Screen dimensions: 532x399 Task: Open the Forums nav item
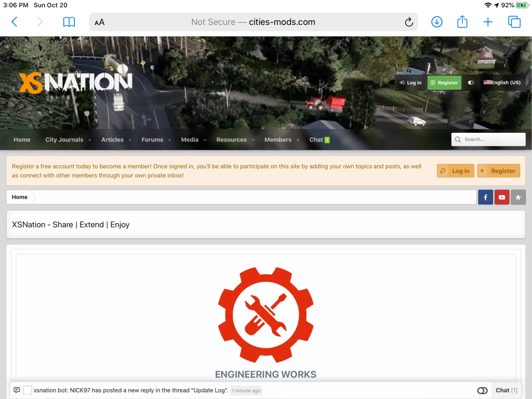pyautogui.click(x=152, y=140)
